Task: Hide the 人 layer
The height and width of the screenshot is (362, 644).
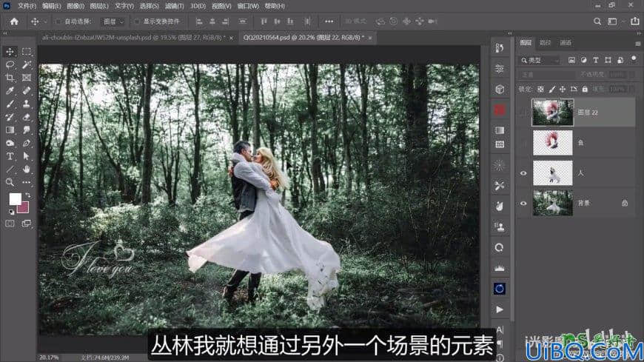Action: pos(523,173)
